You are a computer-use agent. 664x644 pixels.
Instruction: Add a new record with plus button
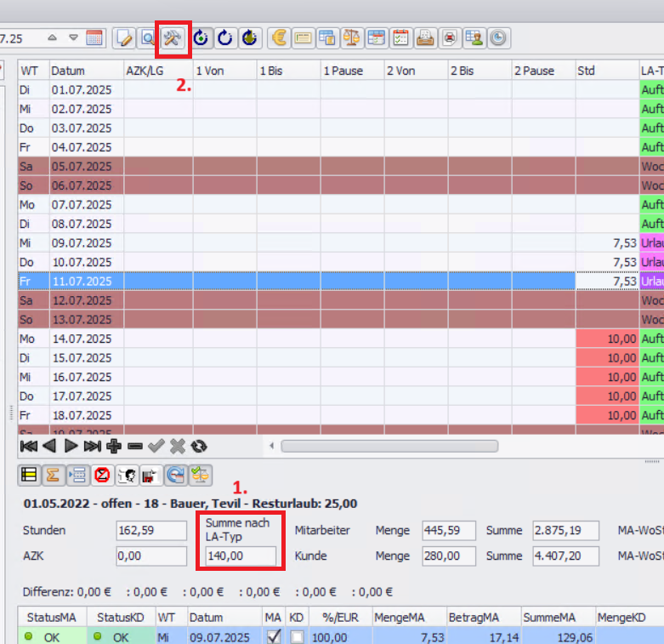(x=114, y=446)
